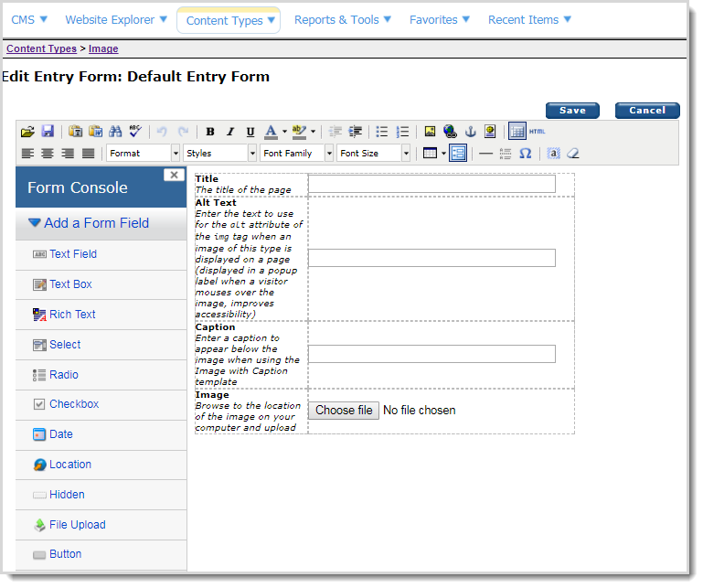Add a Text Box field
The width and height of the screenshot is (703, 588).
101,285
